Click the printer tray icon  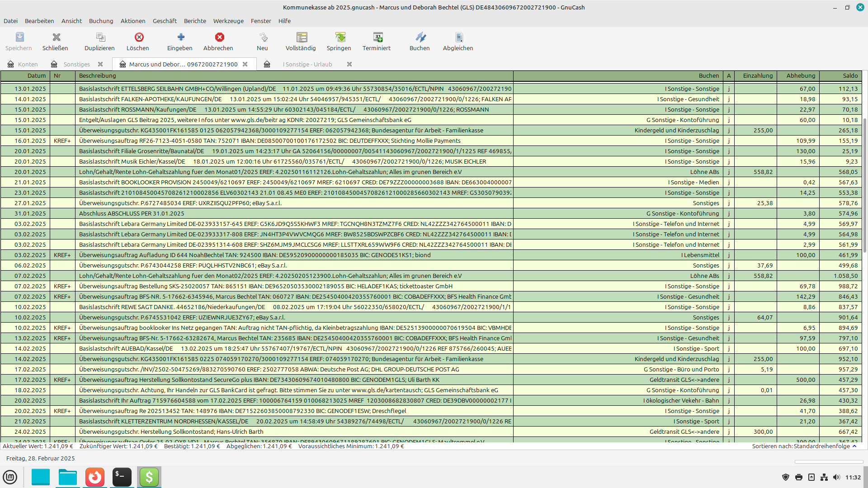799,477
